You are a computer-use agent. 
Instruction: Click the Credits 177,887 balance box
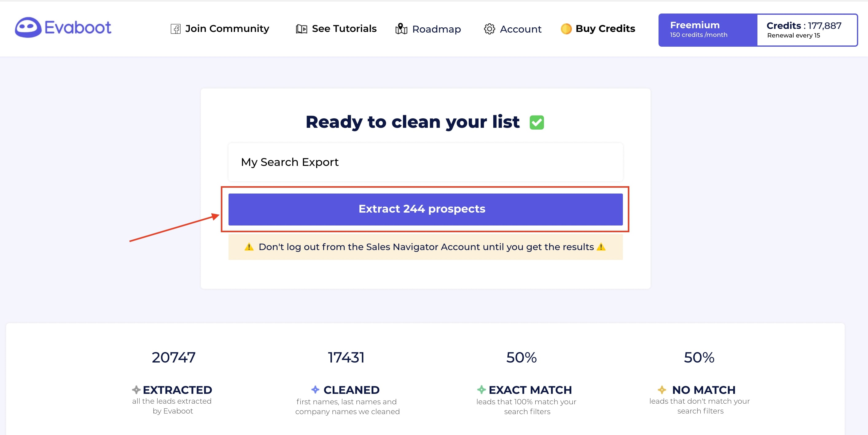pos(807,30)
